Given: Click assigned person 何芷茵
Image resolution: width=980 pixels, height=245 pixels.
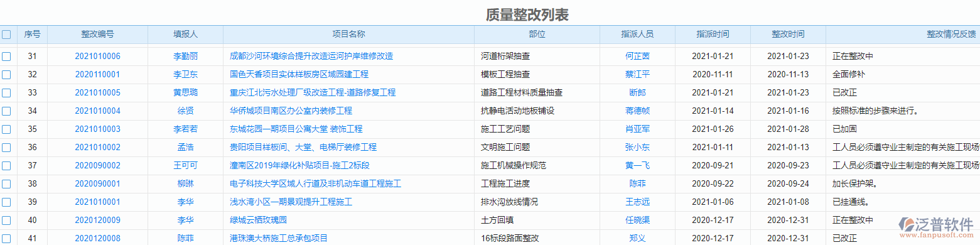Looking at the screenshot, I should point(637,57).
